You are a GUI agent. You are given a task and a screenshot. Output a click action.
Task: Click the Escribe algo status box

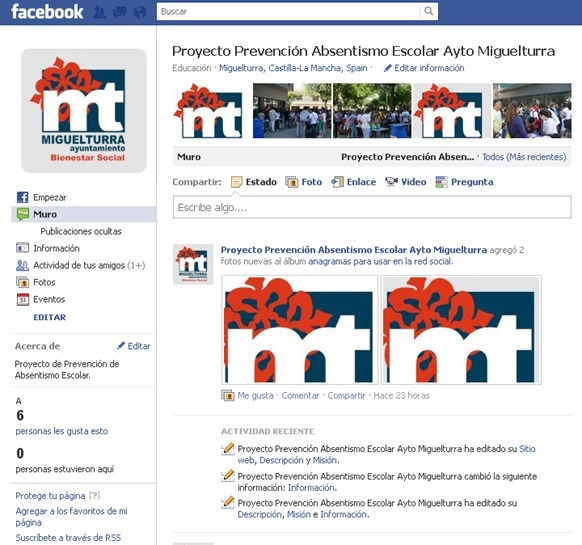(372, 207)
